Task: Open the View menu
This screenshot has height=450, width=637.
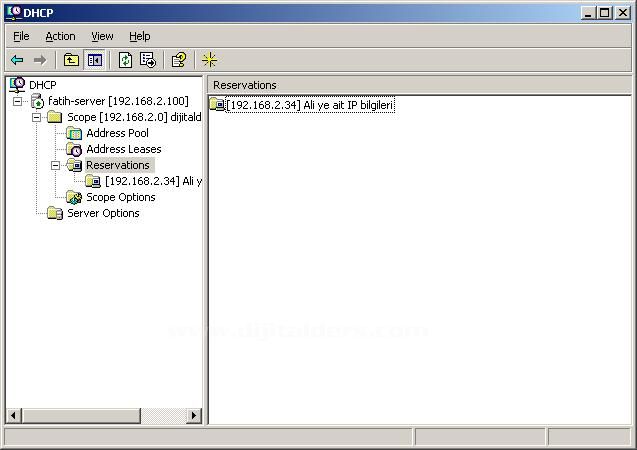Action: click(x=102, y=36)
